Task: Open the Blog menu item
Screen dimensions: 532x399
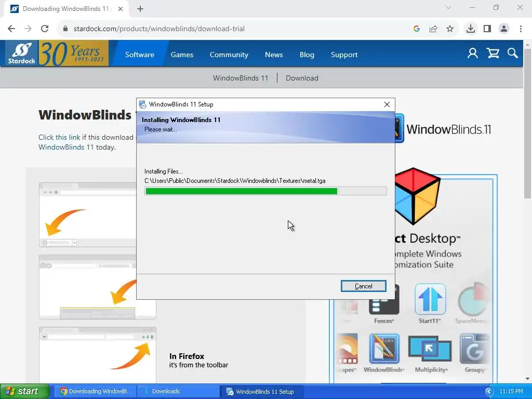Action: point(307,55)
